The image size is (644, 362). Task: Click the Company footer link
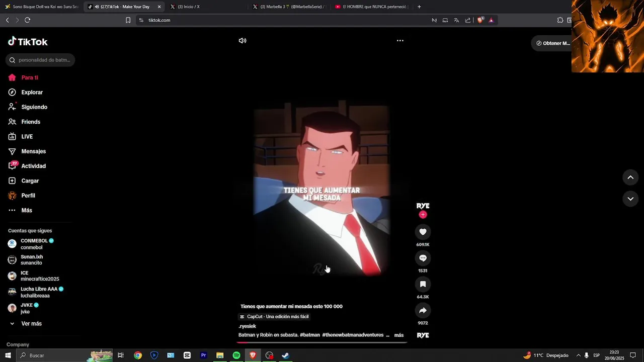(x=18, y=345)
